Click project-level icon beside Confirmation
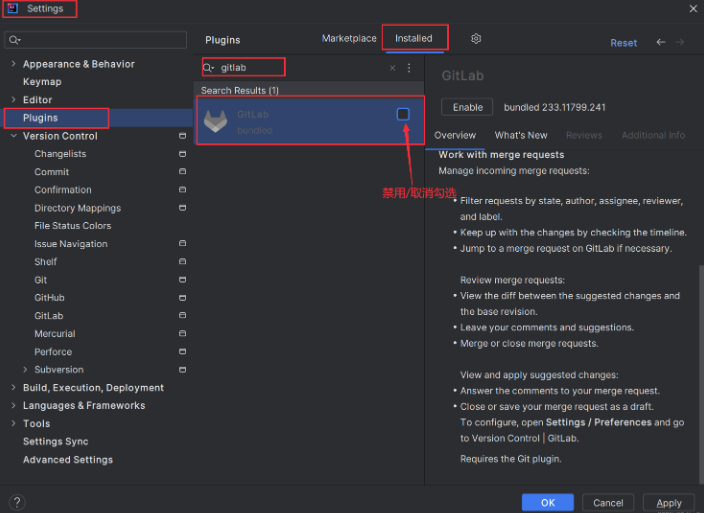This screenshot has height=513, width=704. [x=182, y=189]
